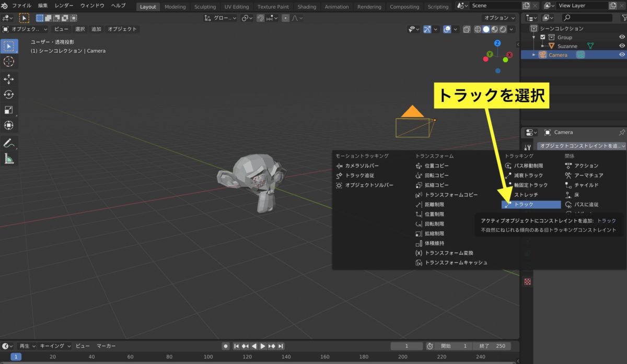Open the shading options dropdown arrow
This screenshot has width=627, height=364.
pos(512,29)
